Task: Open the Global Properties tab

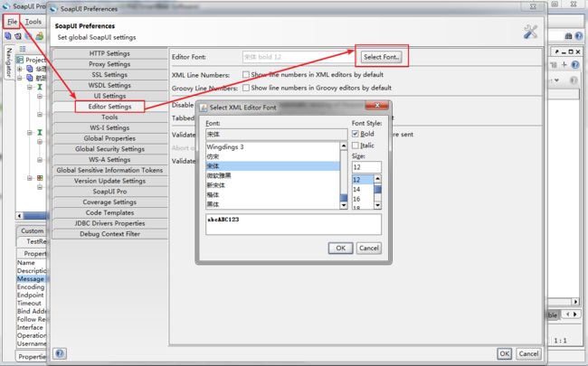Action: (x=109, y=138)
